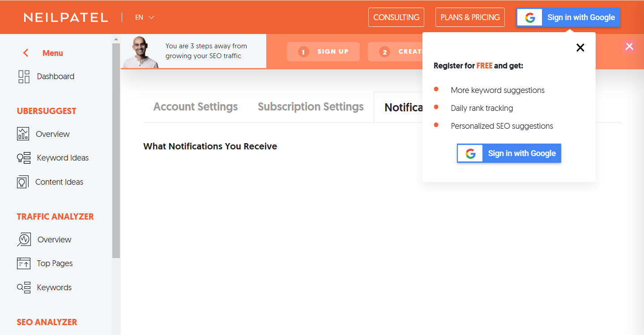
Task: Open Top Pages
Action: [55, 263]
